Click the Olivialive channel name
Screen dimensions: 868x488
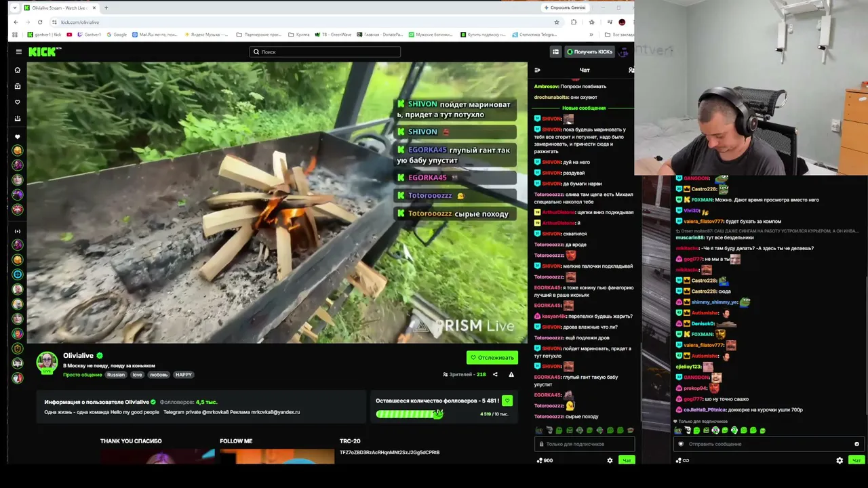tap(78, 356)
